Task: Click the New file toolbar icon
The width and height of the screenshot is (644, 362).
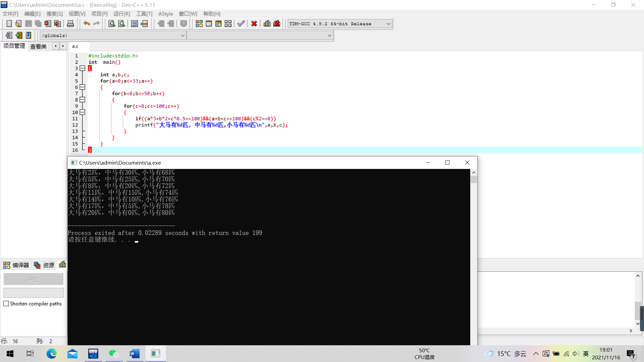Action: [9, 24]
